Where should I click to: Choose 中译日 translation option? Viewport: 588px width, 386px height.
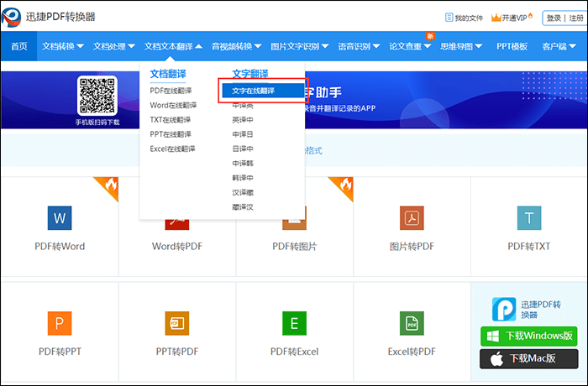pos(243,134)
